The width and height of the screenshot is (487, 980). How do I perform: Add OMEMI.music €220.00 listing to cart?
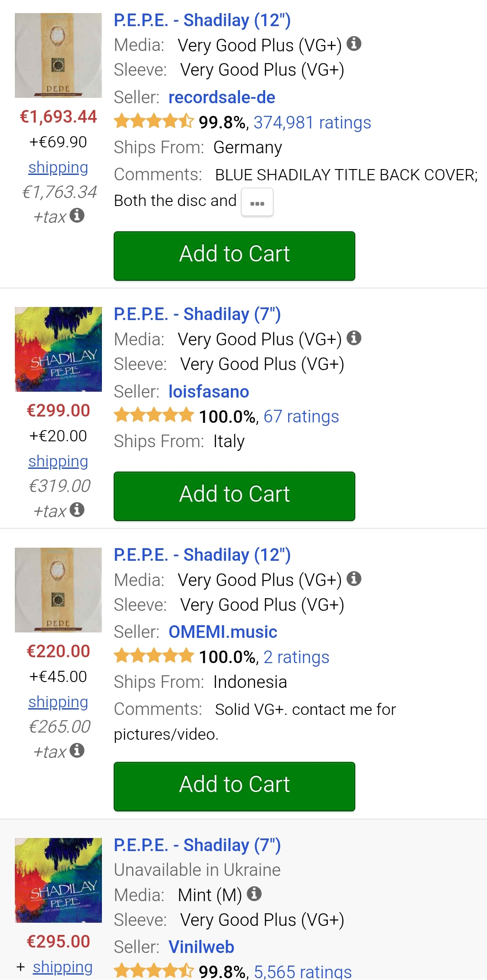click(x=234, y=786)
